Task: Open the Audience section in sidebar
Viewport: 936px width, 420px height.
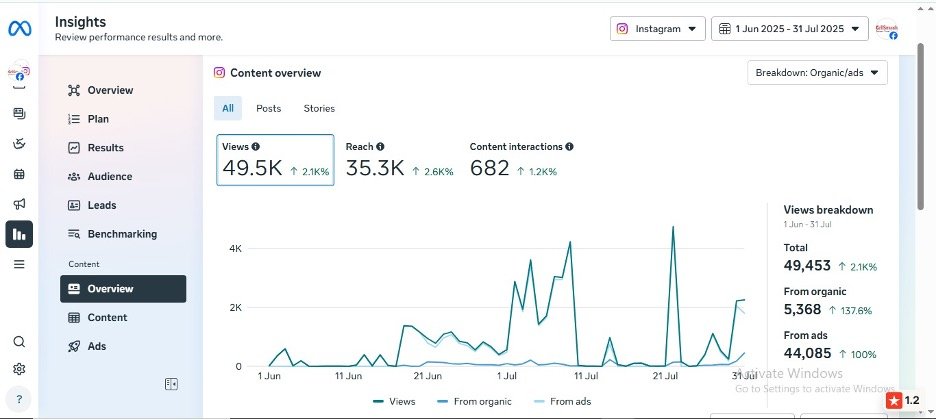Action: pyautogui.click(x=109, y=176)
